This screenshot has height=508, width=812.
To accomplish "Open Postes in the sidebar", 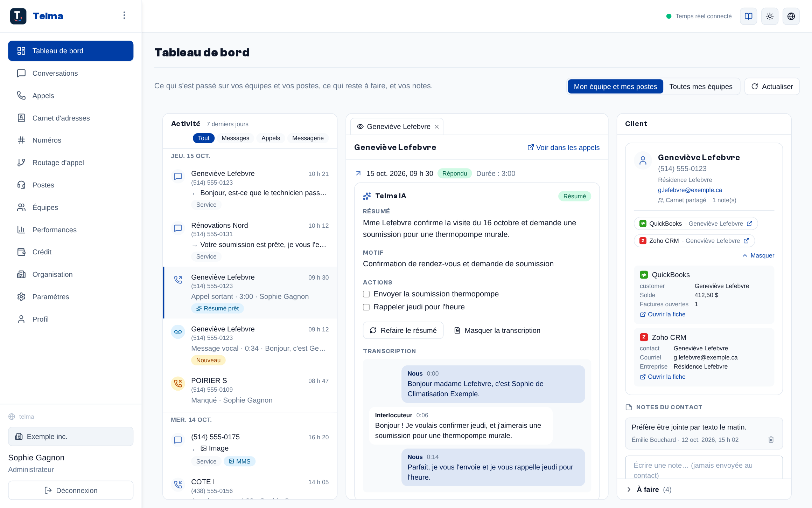I will [71, 185].
